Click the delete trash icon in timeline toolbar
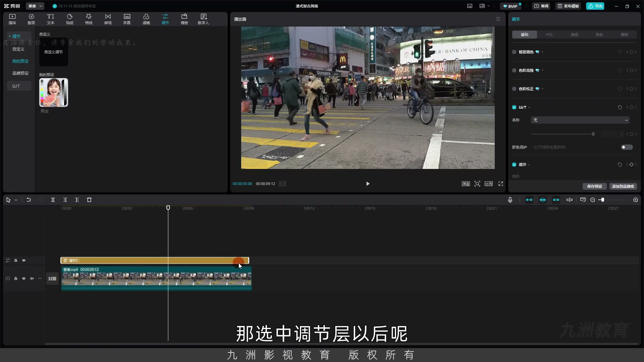Viewport: 644px width, 362px height. coord(89,200)
